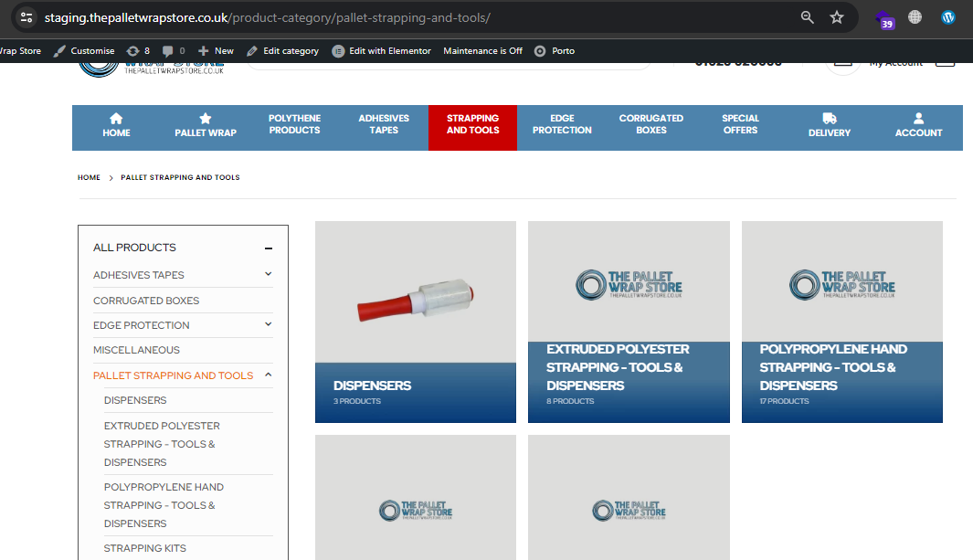Open Adhesives Tapes in the sidebar
This screenshot has width=973, height=560.
pos(138,275)
